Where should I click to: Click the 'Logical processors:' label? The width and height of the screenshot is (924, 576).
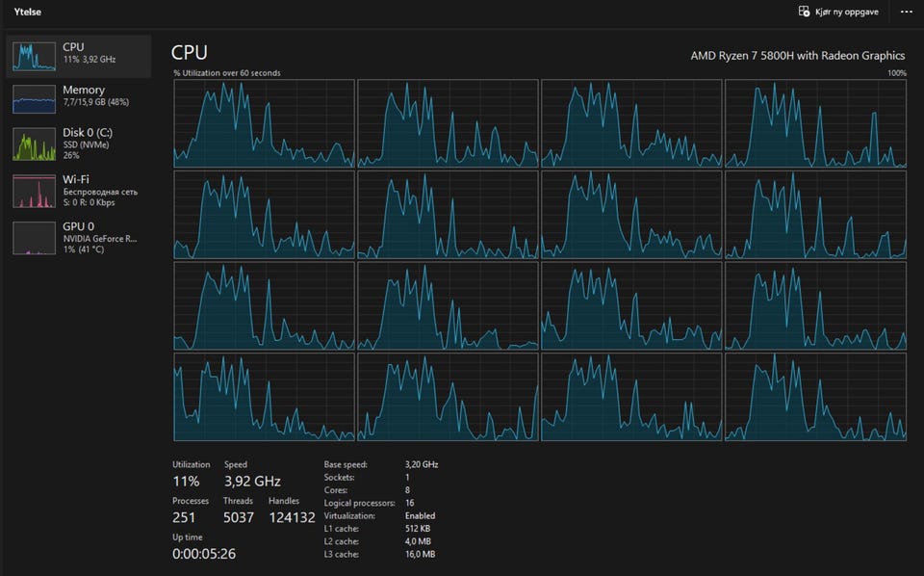pos(359,504)
